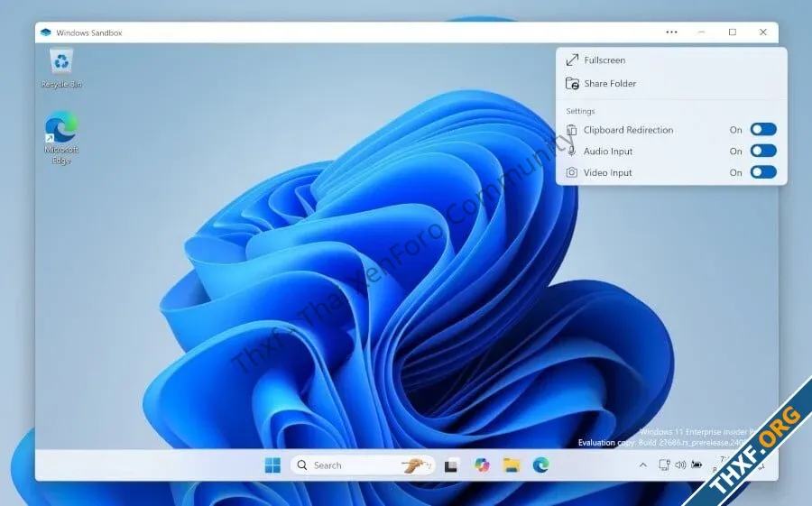Click the camera icon beside Video Input
812x506 pixels.
click(x=572, y=172)
